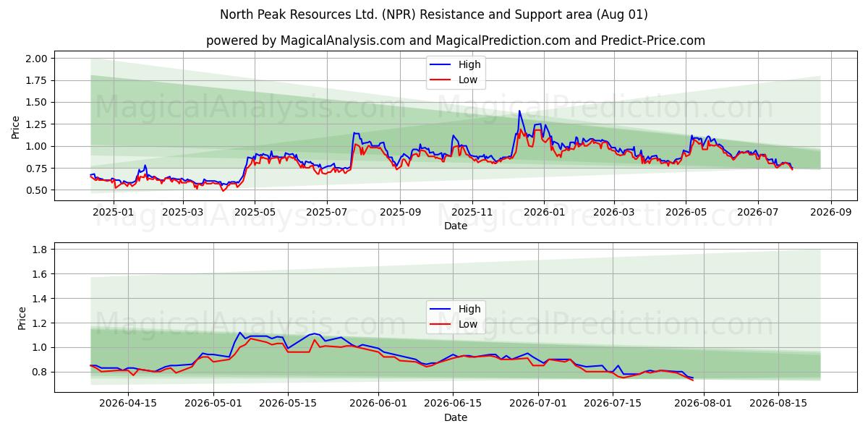Click the 1.2 price tick in bottom chart
This screenshot has height=434, width=868.
pos(41,323)
